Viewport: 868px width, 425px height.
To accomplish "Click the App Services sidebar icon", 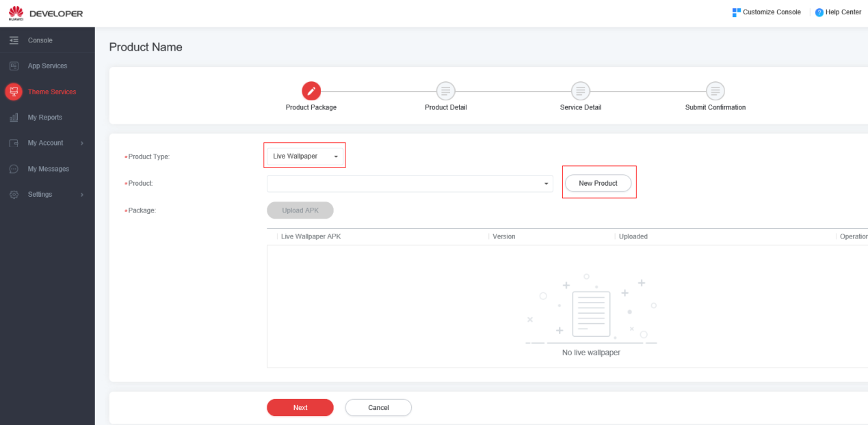I will pos(14,66).
